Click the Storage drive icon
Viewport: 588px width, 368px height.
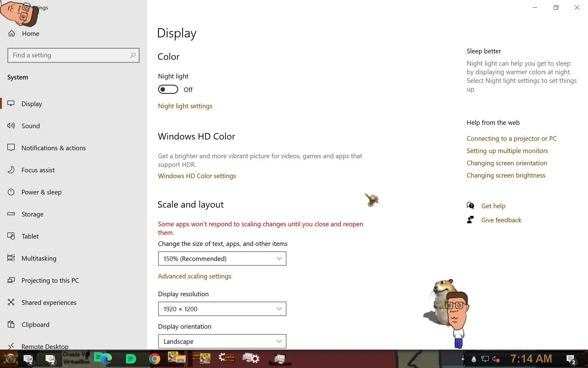point(11,214)
